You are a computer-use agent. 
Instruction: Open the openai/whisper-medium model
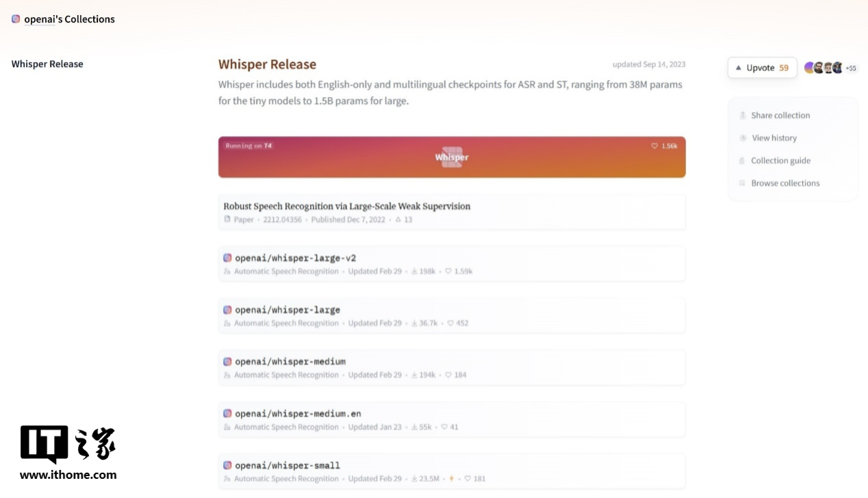[x=290, y=361]
